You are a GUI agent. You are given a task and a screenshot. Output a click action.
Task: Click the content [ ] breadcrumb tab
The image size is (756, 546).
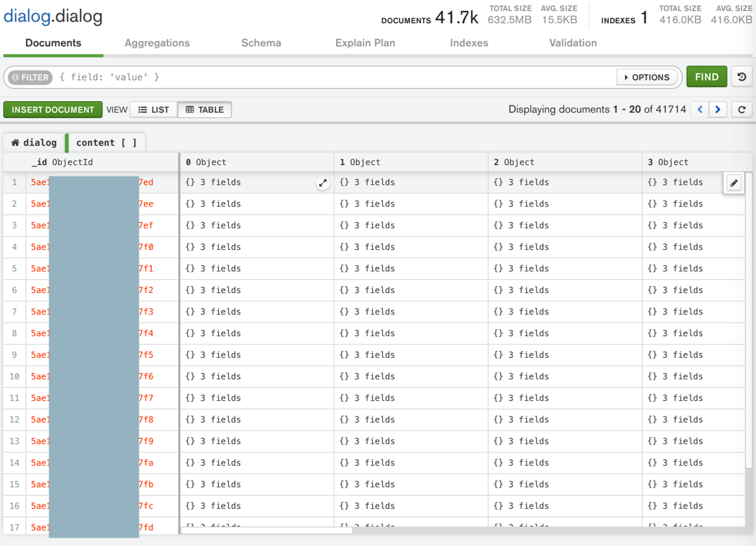tap(106, 143)
